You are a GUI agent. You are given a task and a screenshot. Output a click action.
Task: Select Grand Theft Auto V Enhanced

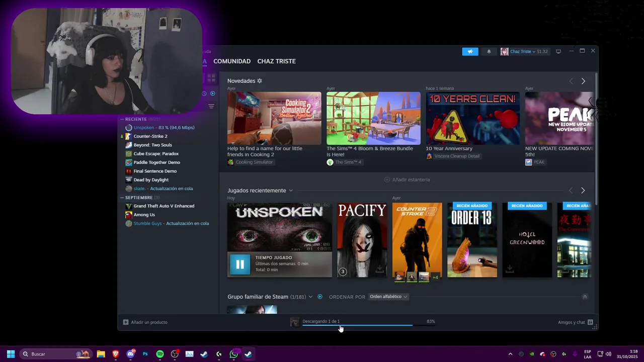coord(159,206)
